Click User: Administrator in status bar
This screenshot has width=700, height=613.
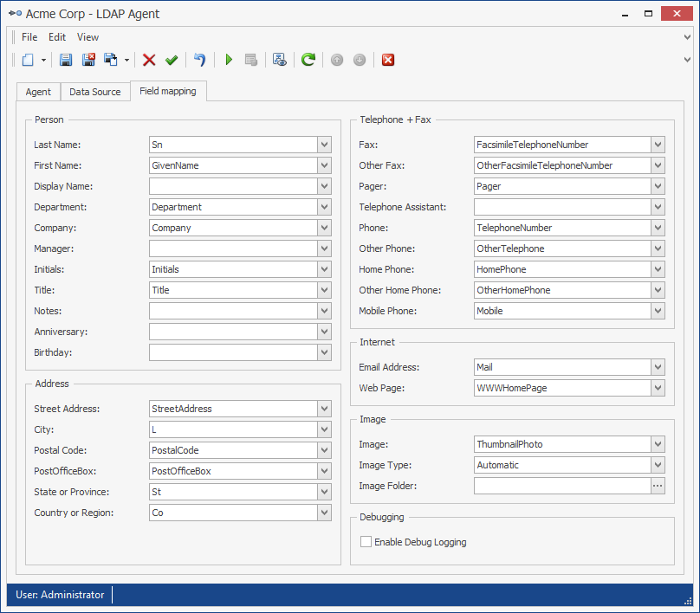60,595
